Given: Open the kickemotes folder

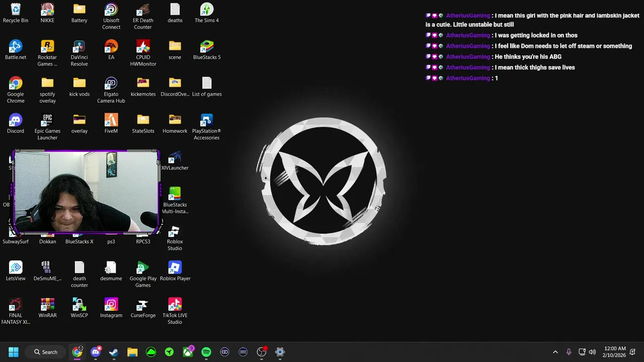Looking at the screenshot, I should point(143,87).
